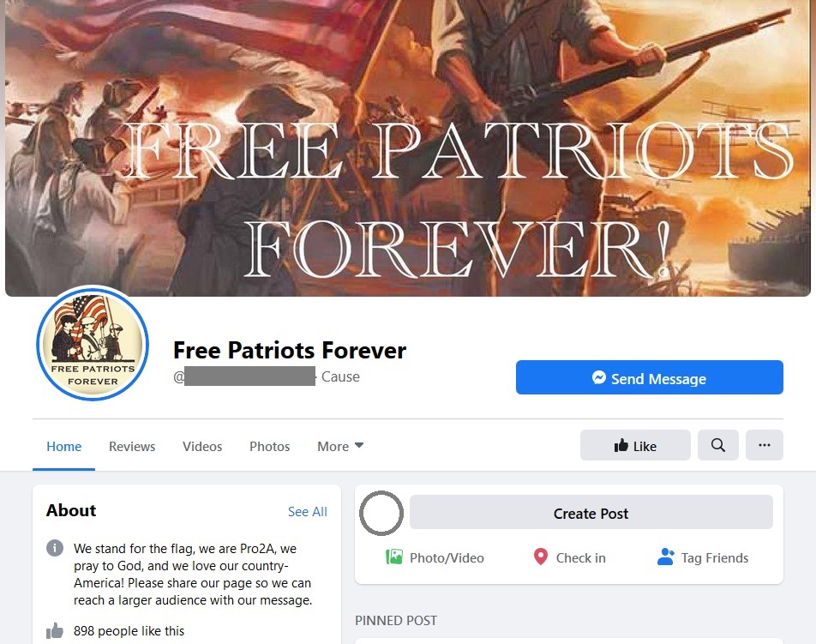
Task: Open the See All link in About
Action: click(x=308, y=512)
